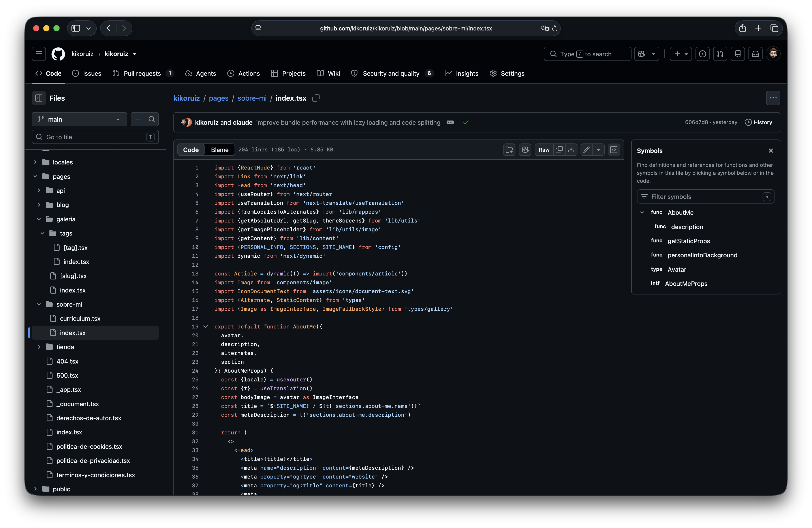Screen dimensions: 812x528
Task: Edit this file with the pencil icon
Action: point(586,149)
